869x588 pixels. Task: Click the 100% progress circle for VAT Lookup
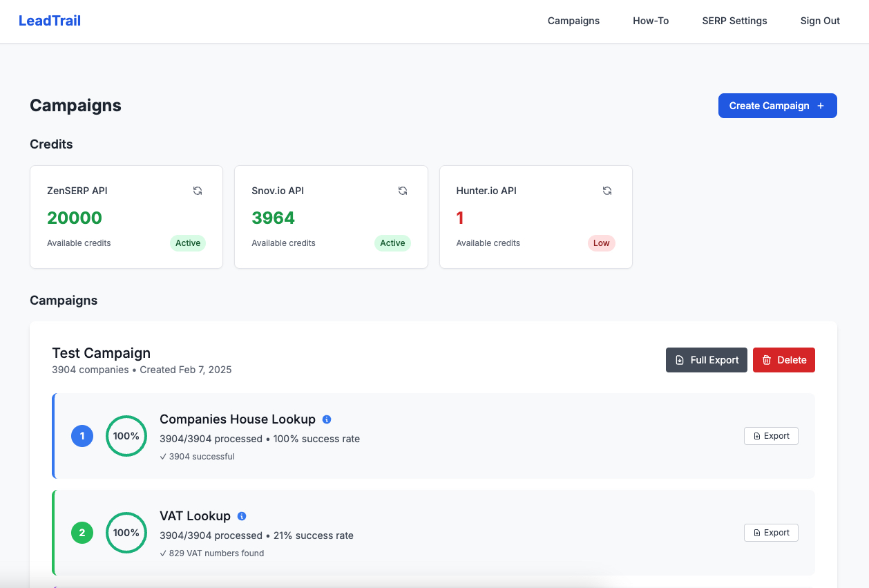[x=126, y=533]
